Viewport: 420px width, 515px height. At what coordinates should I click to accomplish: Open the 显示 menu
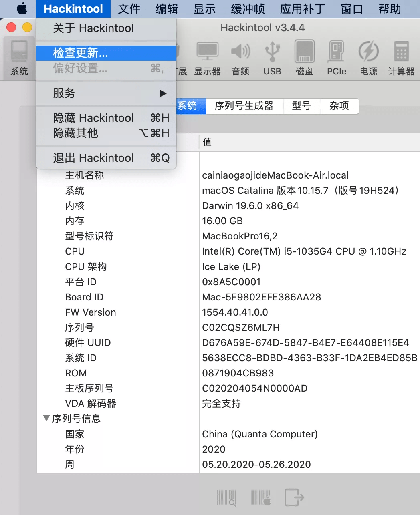click(204, 9)
